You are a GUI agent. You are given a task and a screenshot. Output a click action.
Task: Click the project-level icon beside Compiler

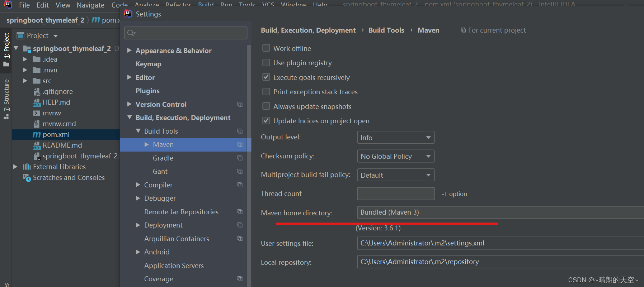tap(240, 185)
